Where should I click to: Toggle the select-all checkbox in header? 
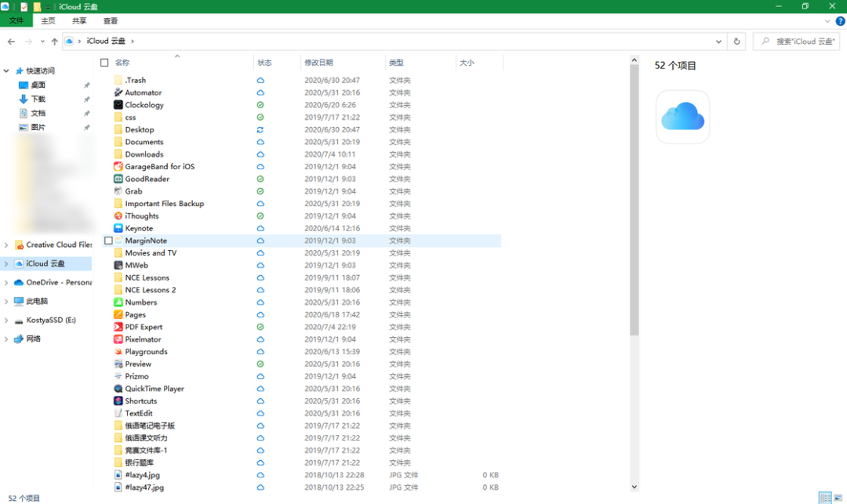tap(104, 63)
